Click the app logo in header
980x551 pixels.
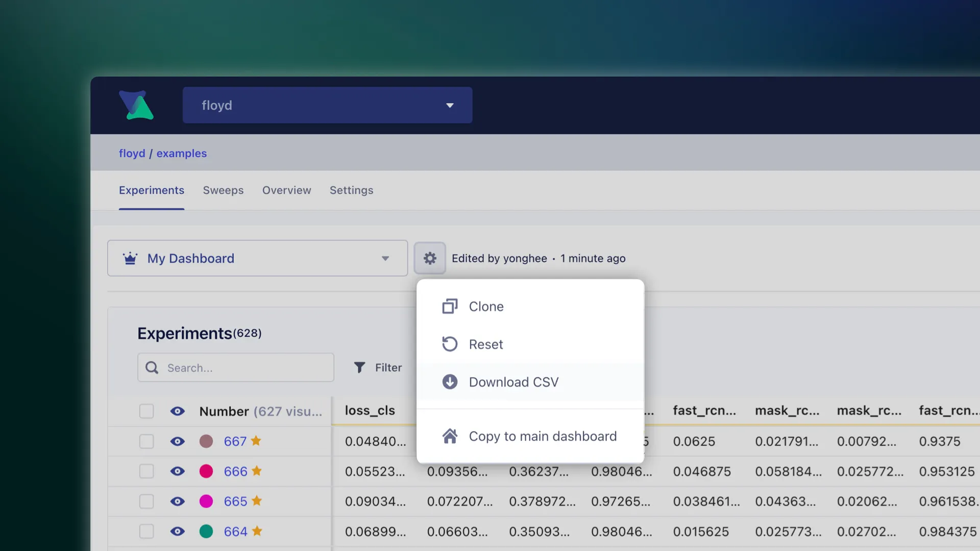(x=136, y=105)
